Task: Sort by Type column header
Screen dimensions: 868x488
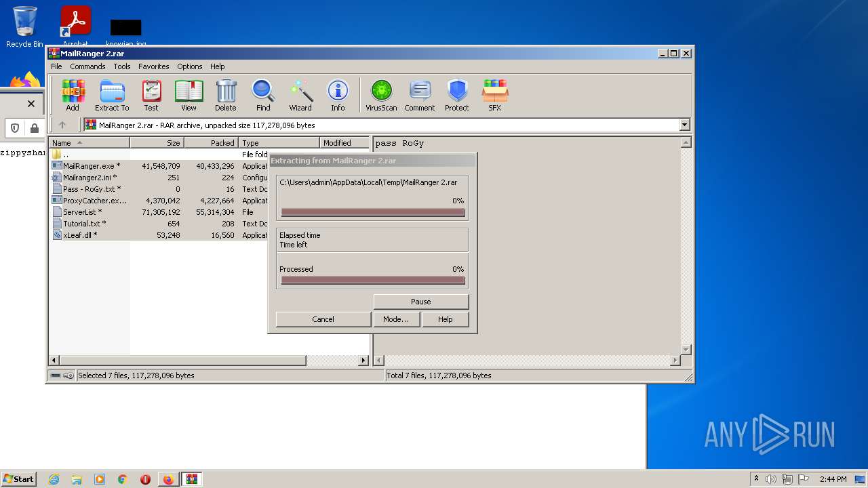Action: 279,143
